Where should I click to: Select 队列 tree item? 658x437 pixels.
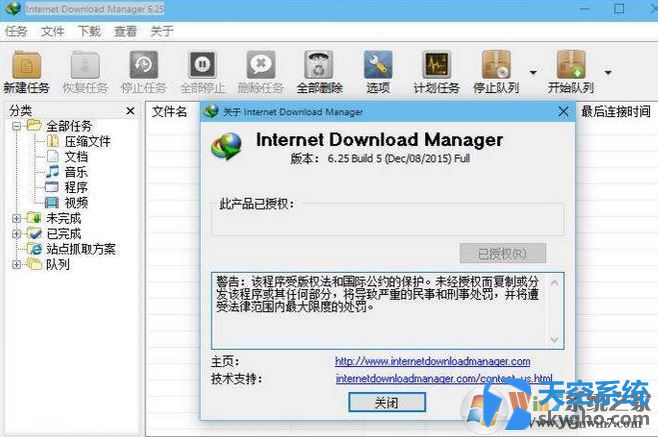pyautogui.click(x=57, y=264)
